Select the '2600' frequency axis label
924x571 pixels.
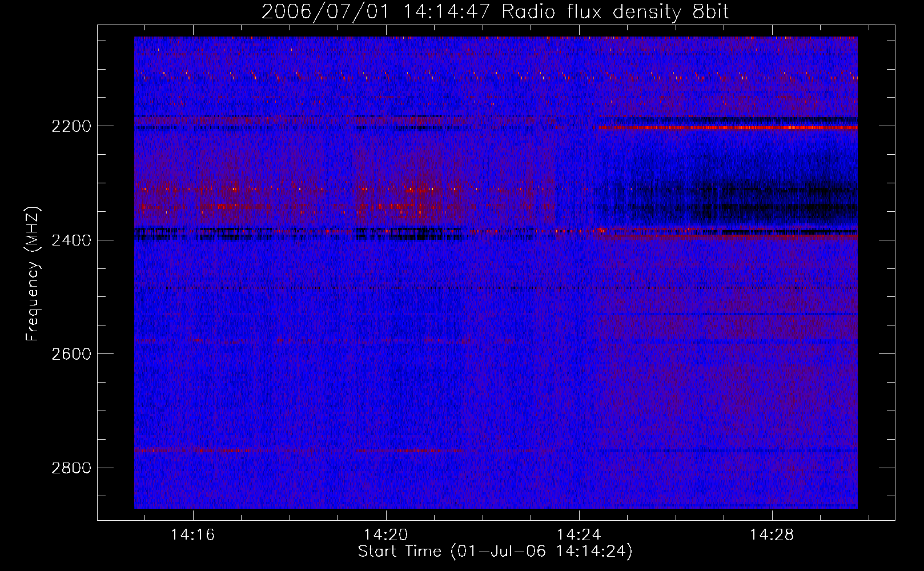(71, 354)
